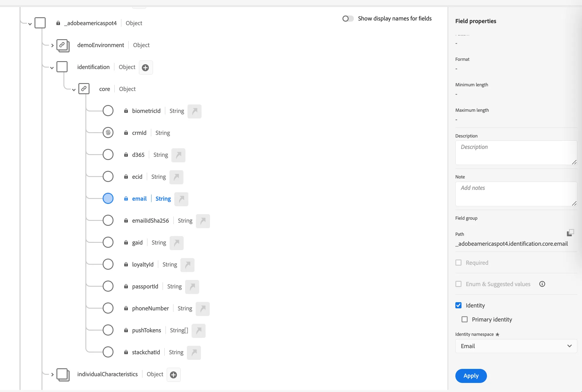
Task: Select the gaid field radio circle
Action: pos(108,243)
